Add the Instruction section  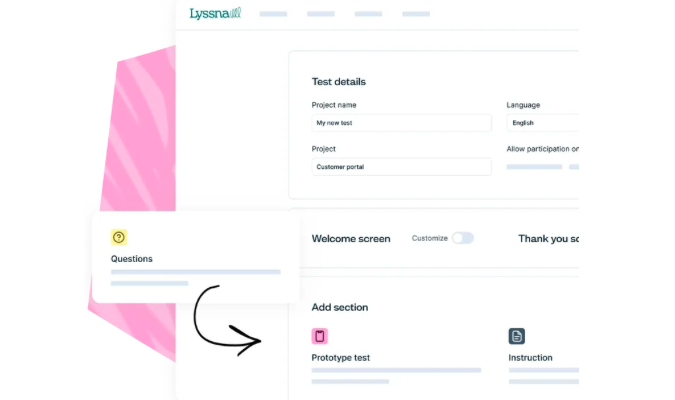coord(530,357)
